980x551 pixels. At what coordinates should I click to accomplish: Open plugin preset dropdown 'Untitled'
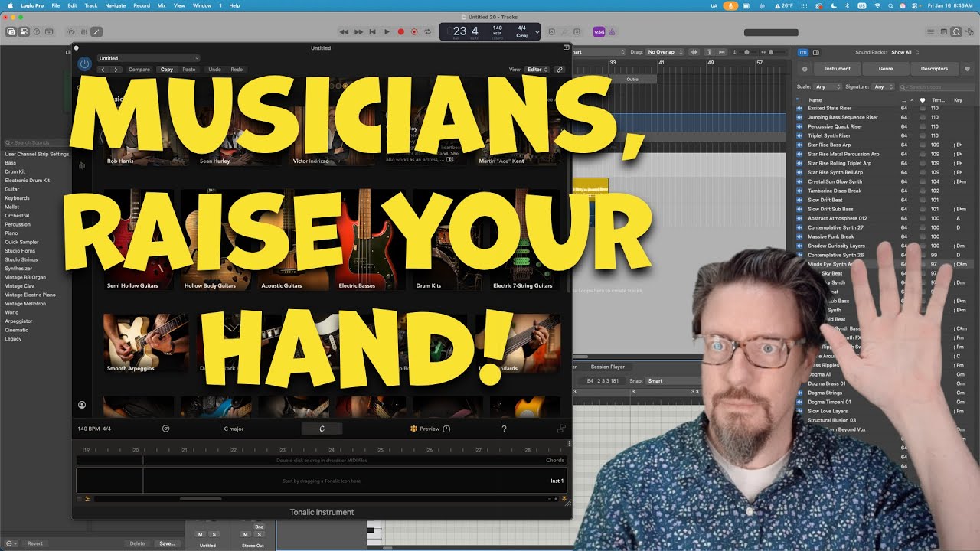coord(149,58)
